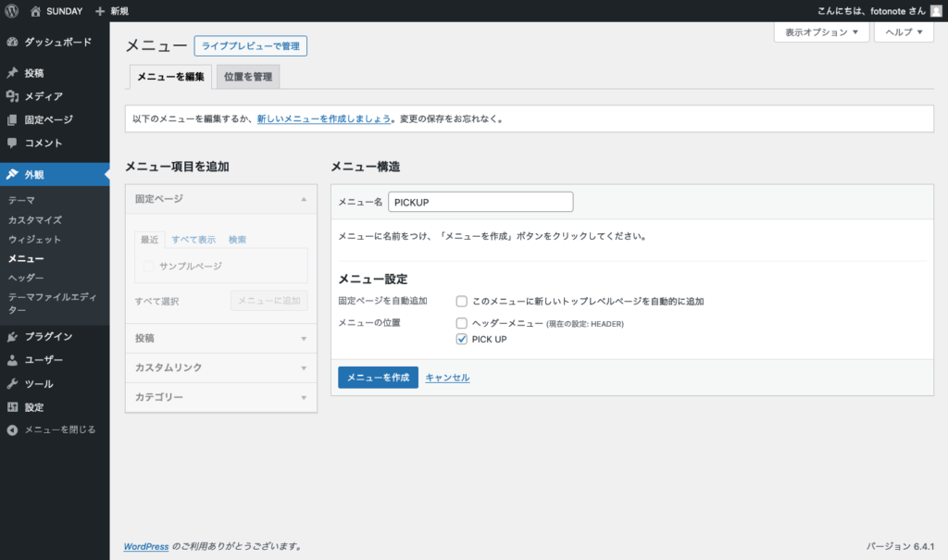Open Dashboard via its gauge icon
The image size is (948, 560).
[x=12, y=42]
